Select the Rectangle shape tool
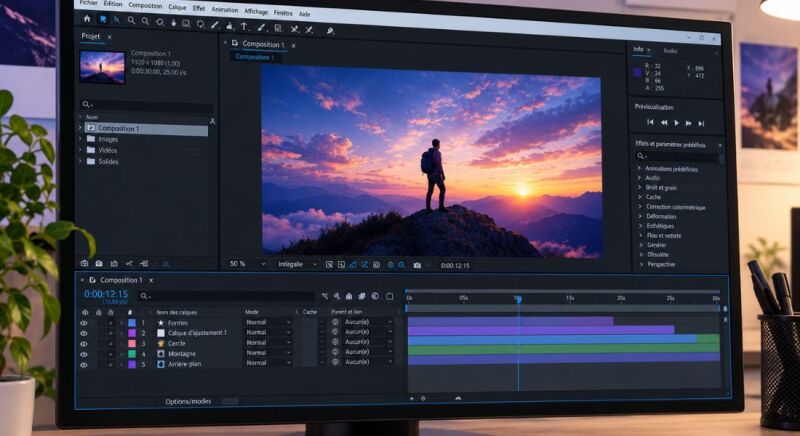Image resolution: width=800 pixels, height=436 pixels. (x=186, y=23)
